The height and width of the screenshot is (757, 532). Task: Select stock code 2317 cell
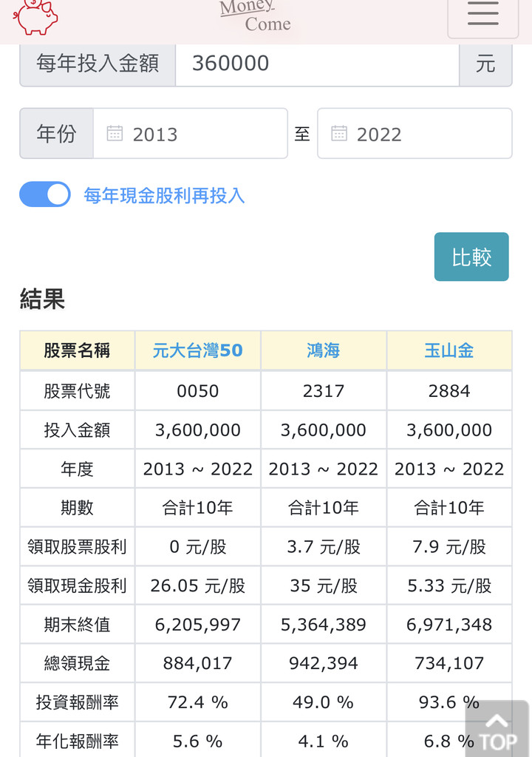tap(324, 390)
